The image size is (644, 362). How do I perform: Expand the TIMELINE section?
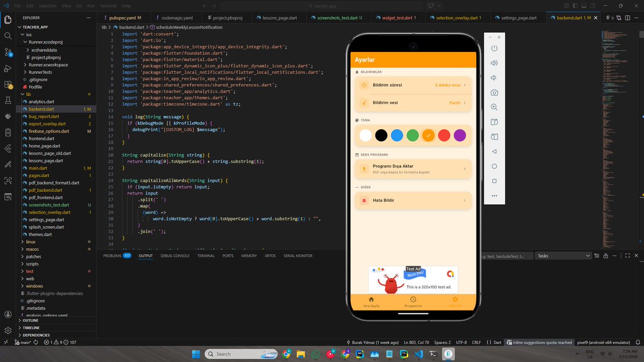click(x=56, y=328)
